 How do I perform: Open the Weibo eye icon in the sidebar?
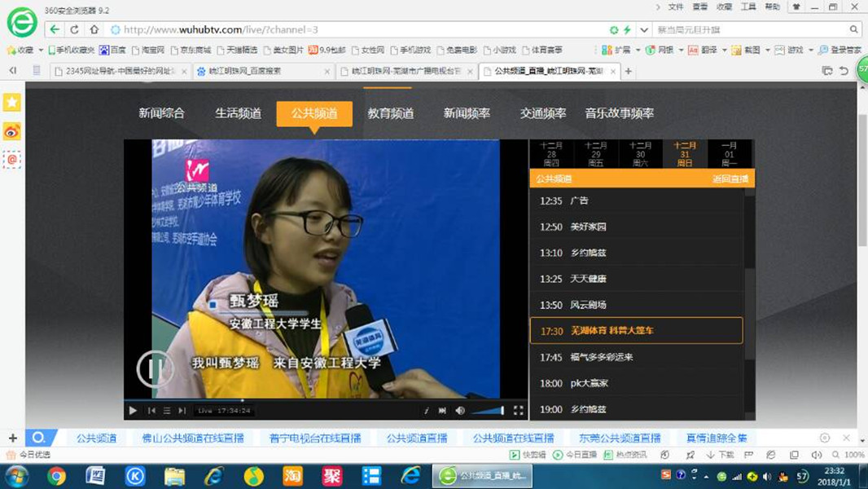pos(11,131)
